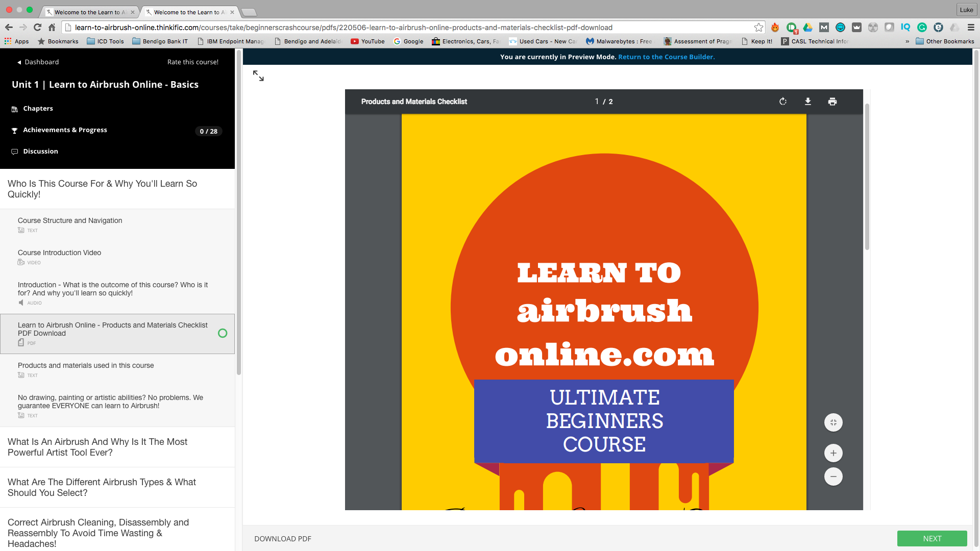Screen dimensions: 980x551
Task: Reload the page in the browser
Action: (37, 28)
